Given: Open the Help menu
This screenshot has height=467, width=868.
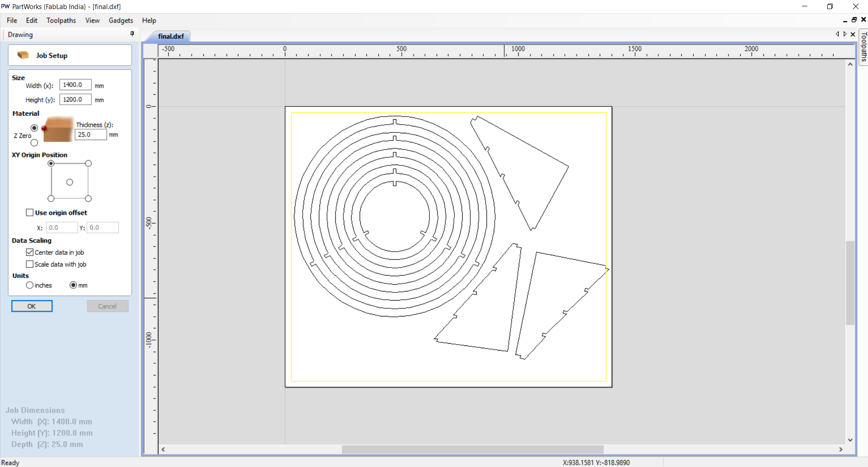Looking at the screenshot, I should pos(149,20).
